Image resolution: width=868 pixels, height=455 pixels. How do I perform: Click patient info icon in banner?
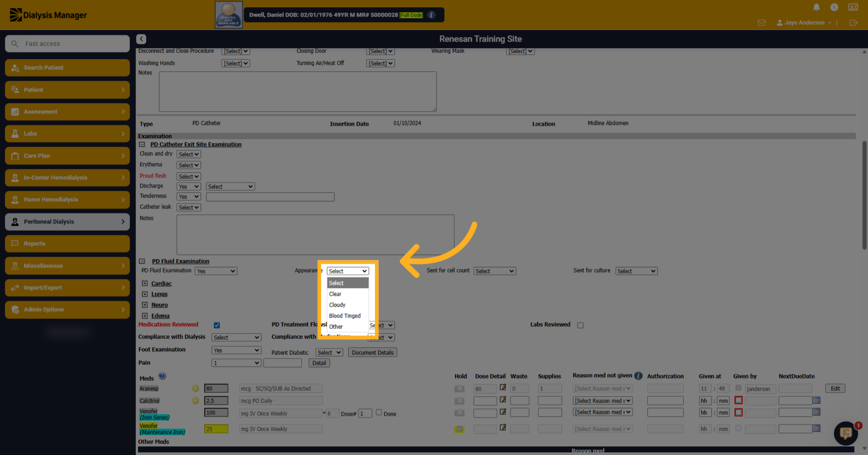coord(431,15)
